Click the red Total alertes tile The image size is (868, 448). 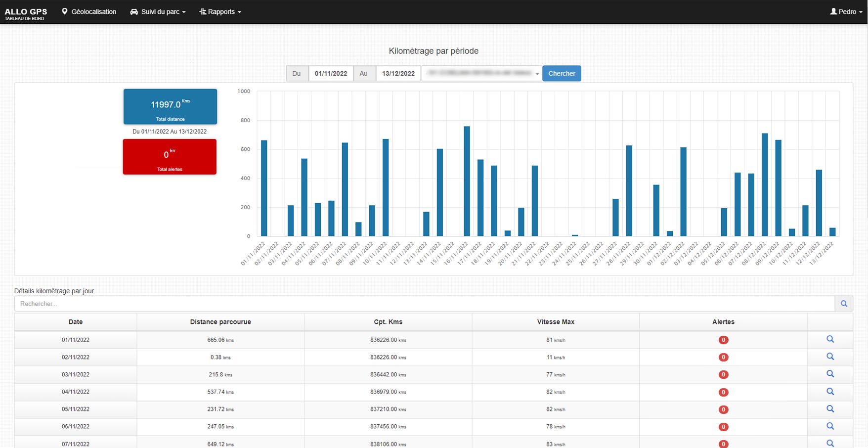(170, 157)
